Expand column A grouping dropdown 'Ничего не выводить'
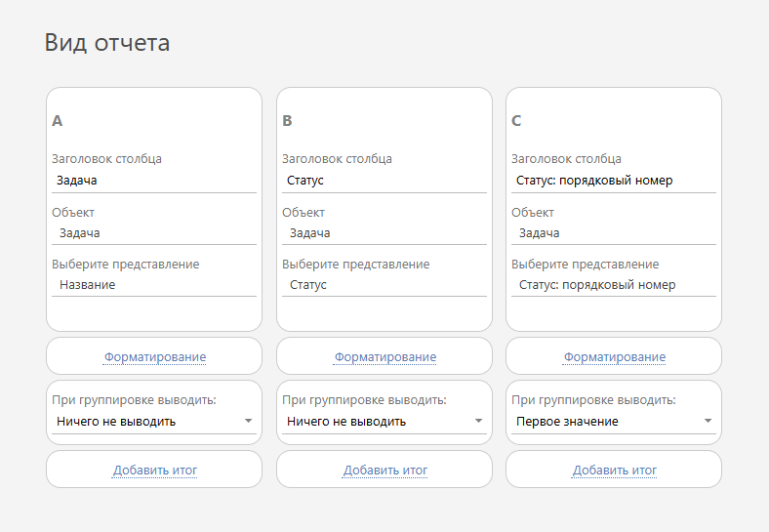This screenshot has height=532, width=769. 154,421
